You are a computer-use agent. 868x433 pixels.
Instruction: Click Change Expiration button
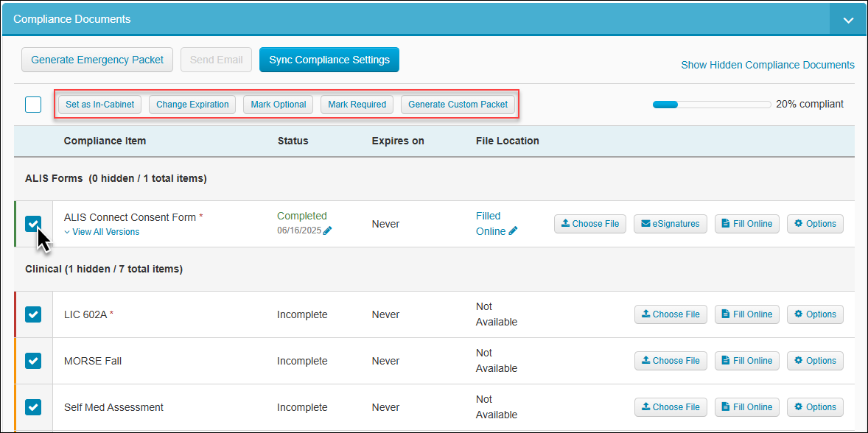pyautogui.click(x=192, y=105)
